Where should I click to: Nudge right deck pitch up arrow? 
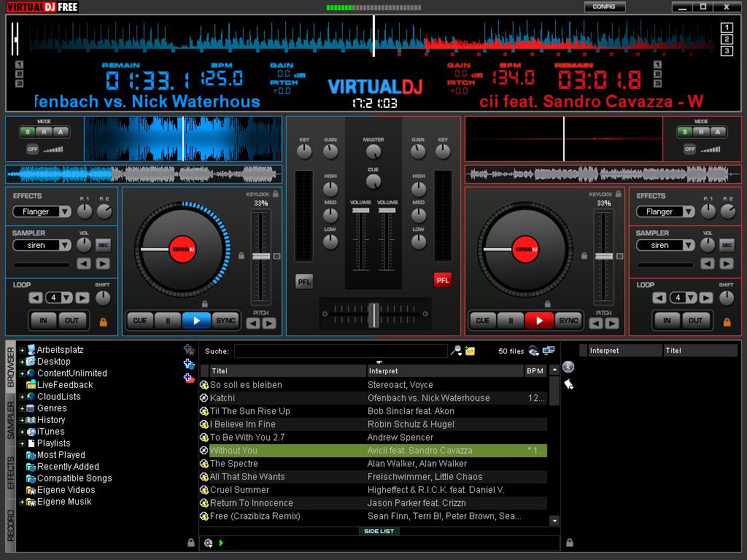[612, 323]
